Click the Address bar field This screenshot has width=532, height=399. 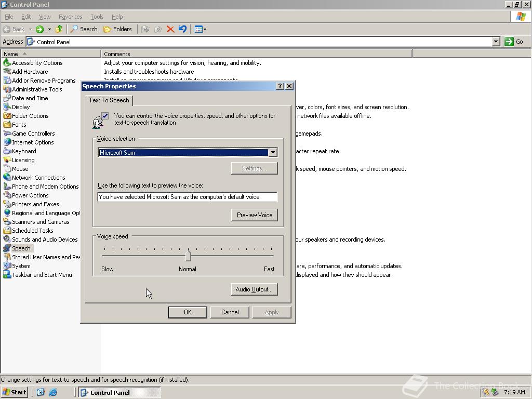pos(260,42)
